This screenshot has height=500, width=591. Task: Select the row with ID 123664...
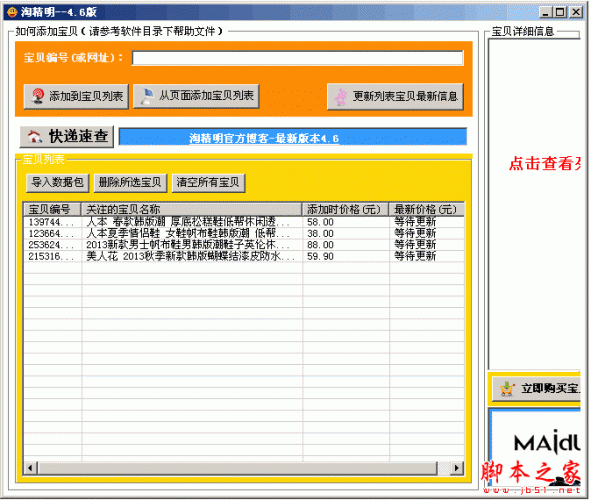point(243,234)
